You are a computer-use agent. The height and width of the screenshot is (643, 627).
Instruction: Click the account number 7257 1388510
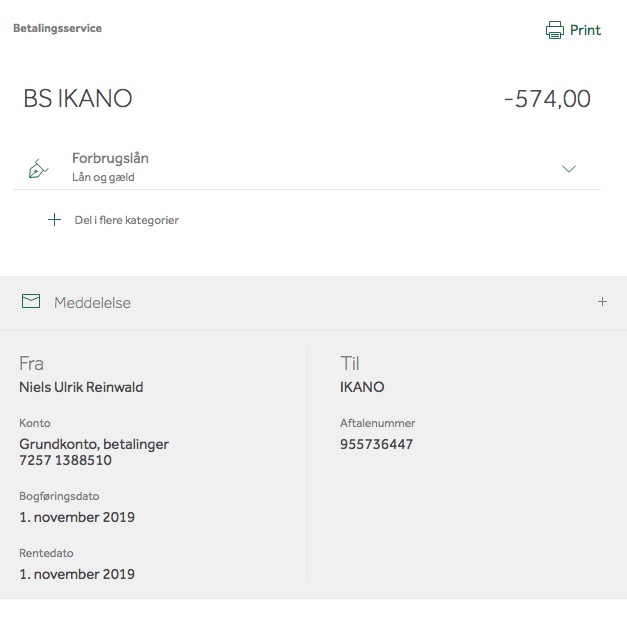point(65,460)
